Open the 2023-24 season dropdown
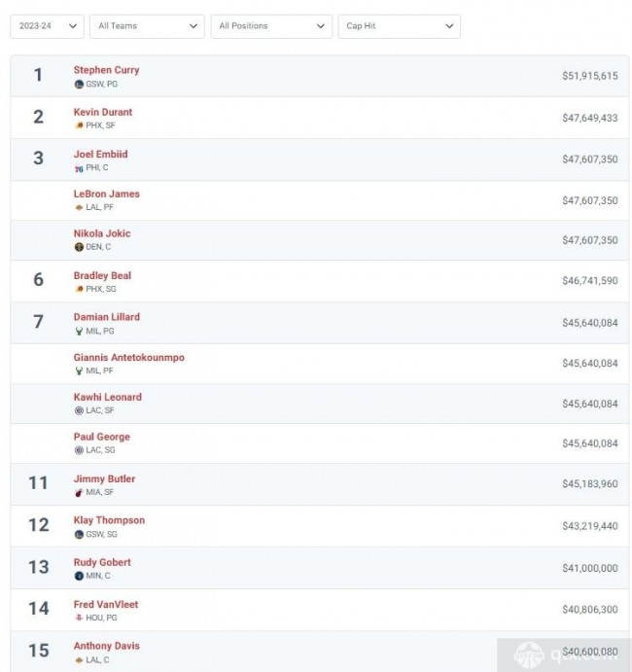Viewport: 632px width, 672px height. pos(47,26)
